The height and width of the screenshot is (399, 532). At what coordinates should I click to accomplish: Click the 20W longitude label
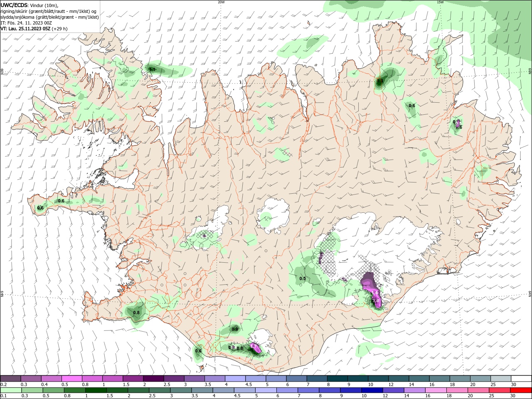(221, 2)
